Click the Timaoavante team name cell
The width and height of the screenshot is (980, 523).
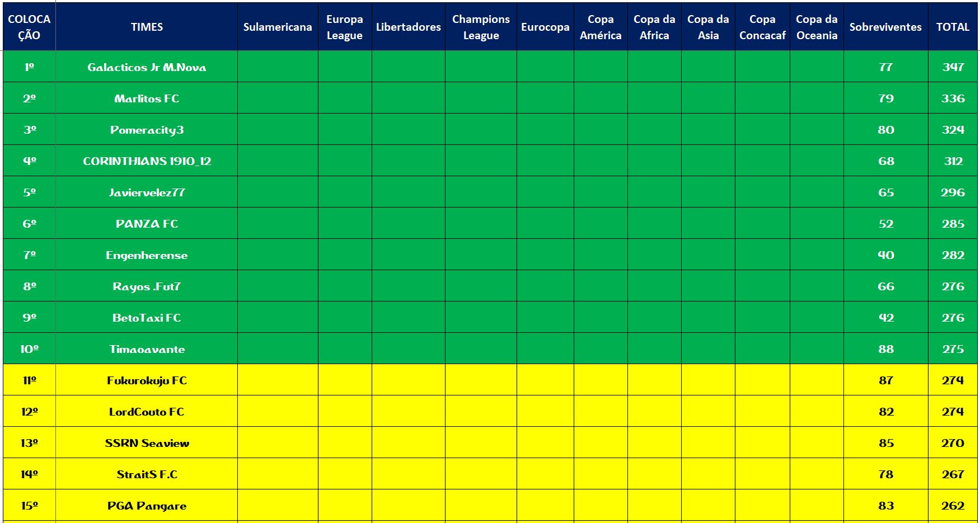[147, 349]
